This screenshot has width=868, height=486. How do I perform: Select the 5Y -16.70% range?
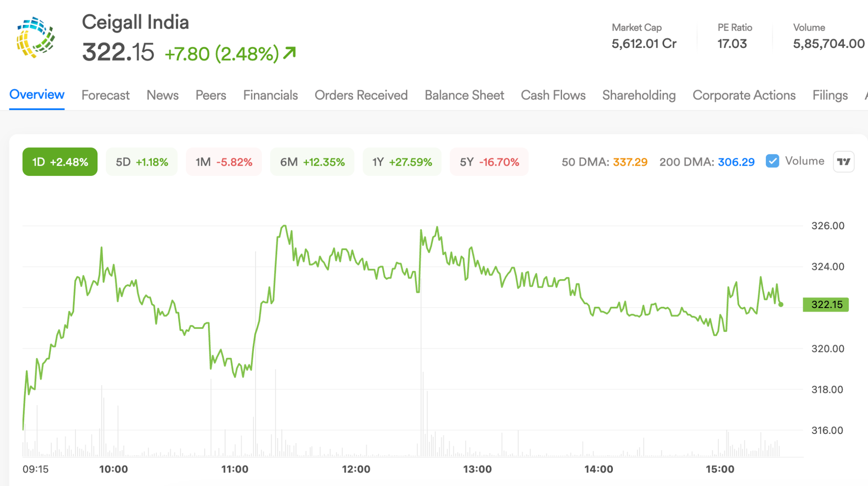(490, 162)
